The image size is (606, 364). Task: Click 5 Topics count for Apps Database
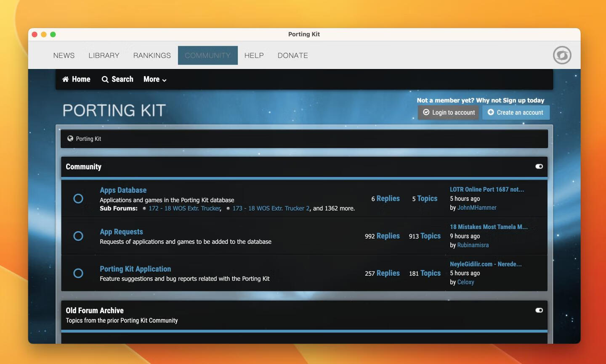(x=425, y=198)
